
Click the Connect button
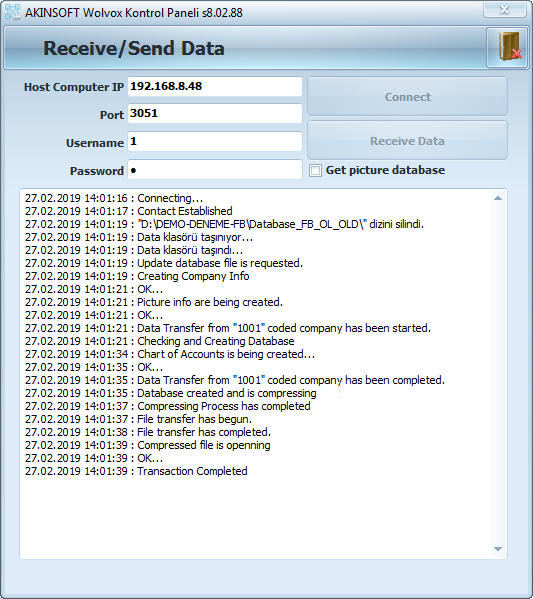click(407, 97)
